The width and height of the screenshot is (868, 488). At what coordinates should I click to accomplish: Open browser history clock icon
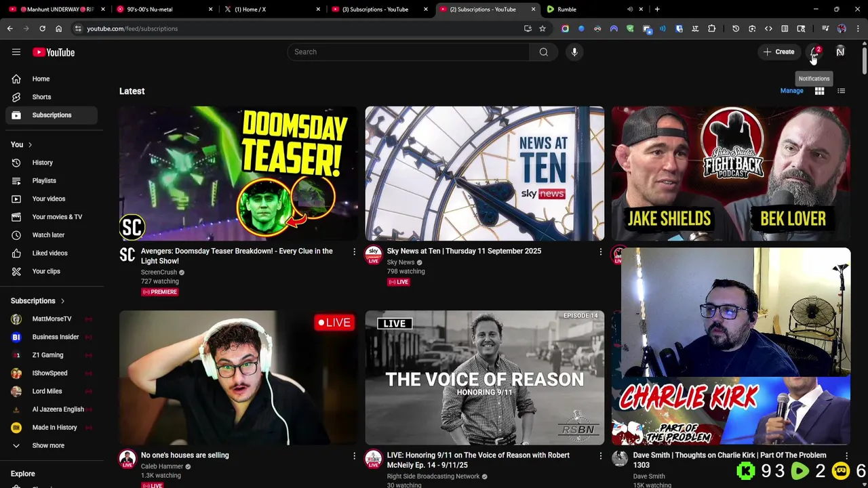(736, 28)
